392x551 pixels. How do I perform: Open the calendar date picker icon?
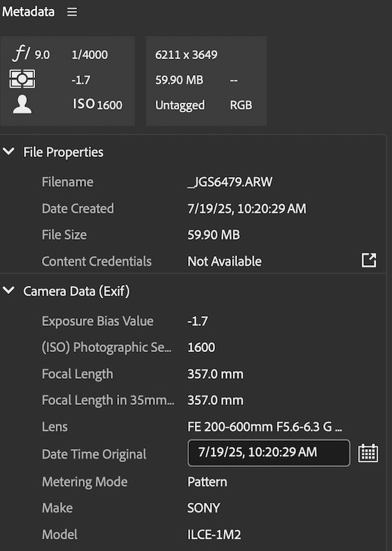pos(368,453)
